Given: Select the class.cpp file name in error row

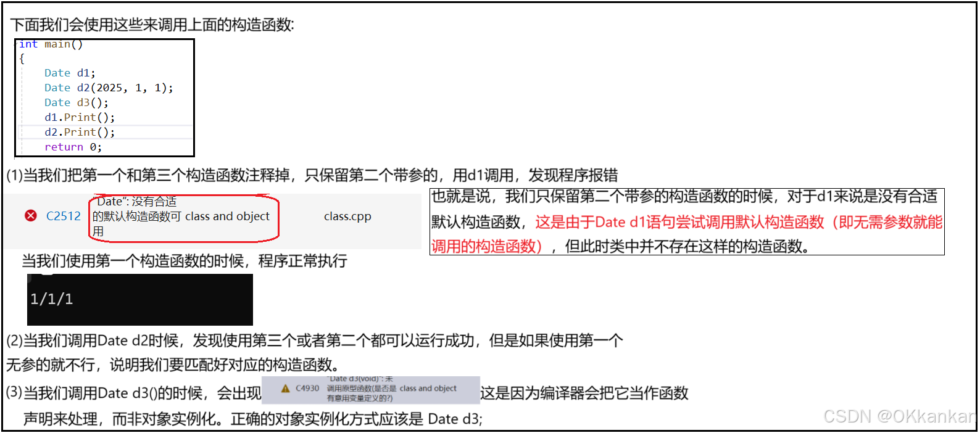Looking at the screenshot, I should [x=347, y=216].
